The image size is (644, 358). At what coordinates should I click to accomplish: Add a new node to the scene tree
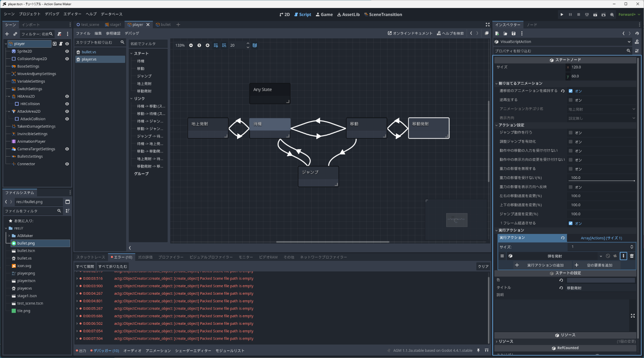click(x=7, y=34)
